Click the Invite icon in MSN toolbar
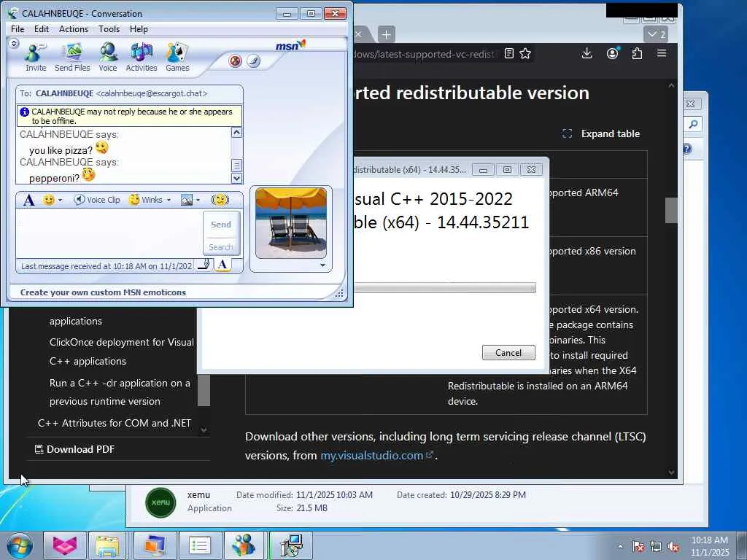Image resolution: width=747 pixels, height=560 pixels. click(x=36, y=57)
